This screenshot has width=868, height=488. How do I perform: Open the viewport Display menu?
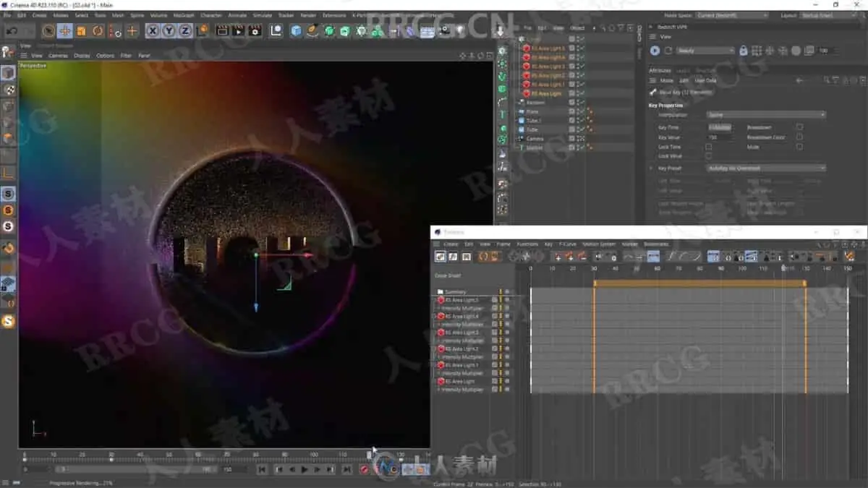[x=82, y=55]
